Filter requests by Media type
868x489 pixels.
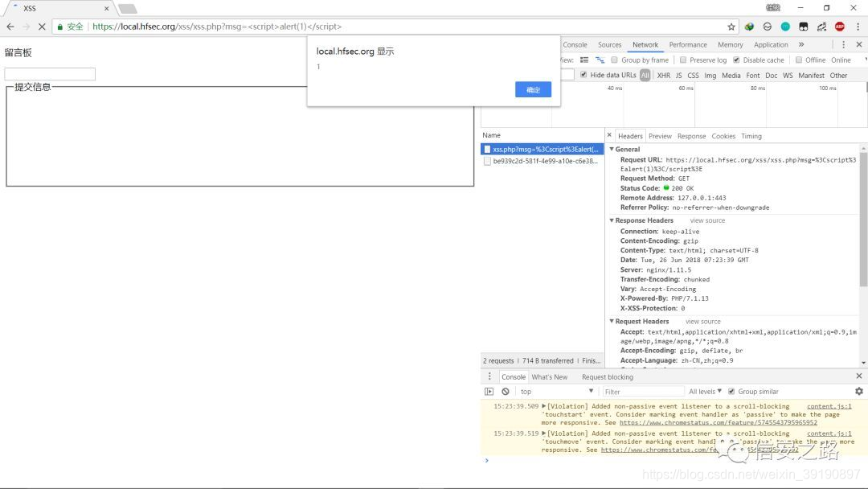click(731, 76)
